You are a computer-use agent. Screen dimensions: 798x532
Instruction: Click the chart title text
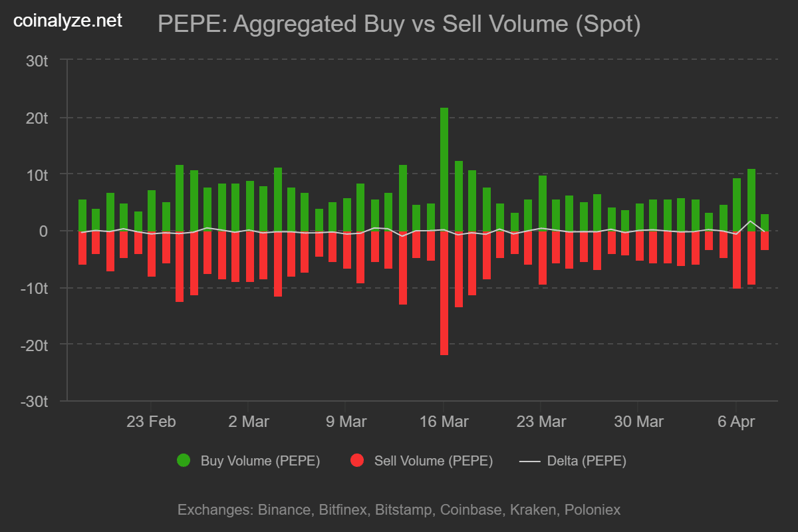pos(399,25)
